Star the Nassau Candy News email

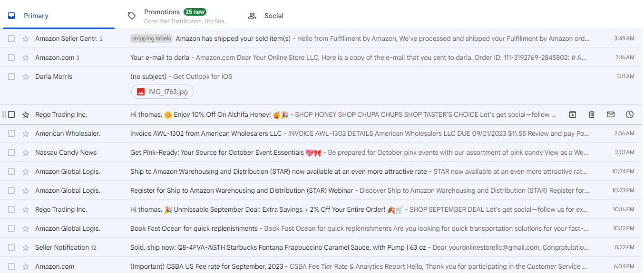[x=26, y=152]
